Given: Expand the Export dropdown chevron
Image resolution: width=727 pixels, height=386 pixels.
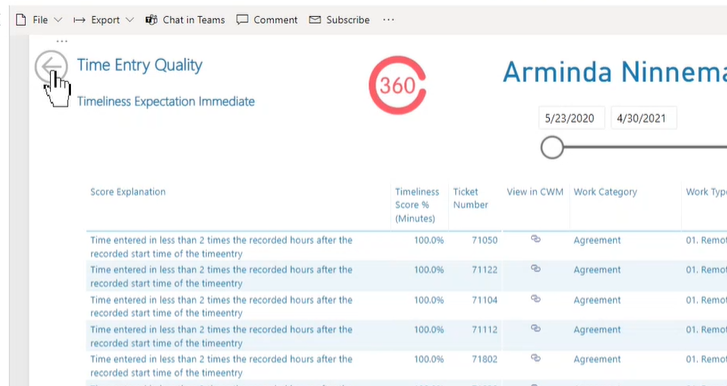Looking at the screenshot, I should coord(130,20).
